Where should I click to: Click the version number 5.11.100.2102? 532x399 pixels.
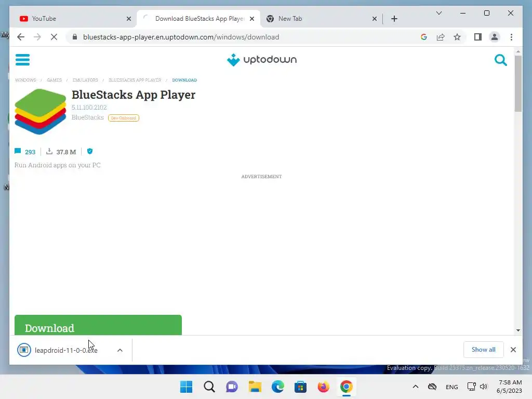(89, 107)
